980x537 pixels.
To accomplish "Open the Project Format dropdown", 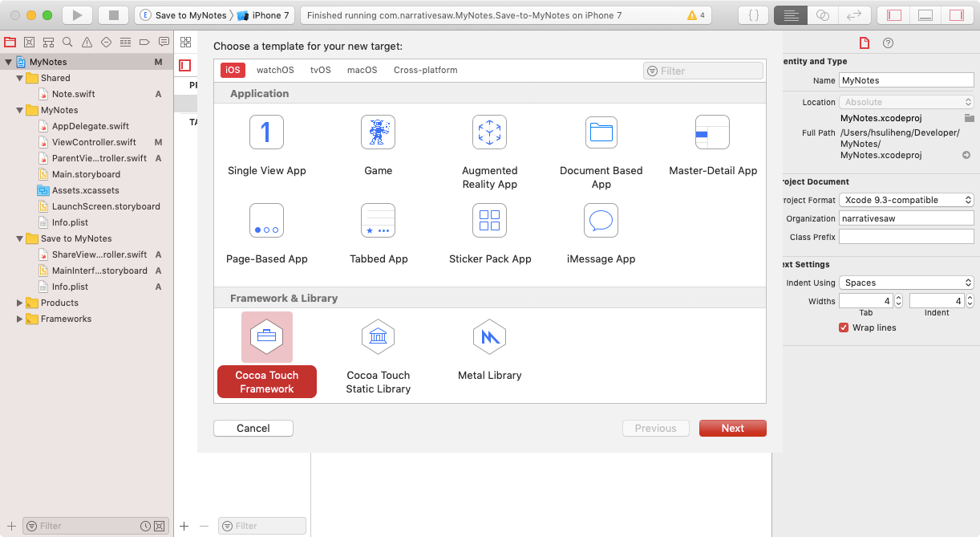I will pyautogui.click(x=906, y=200).
